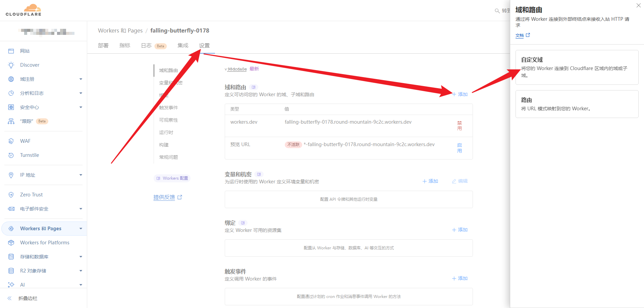Click the Zero Trust icon

coord(11,195)
